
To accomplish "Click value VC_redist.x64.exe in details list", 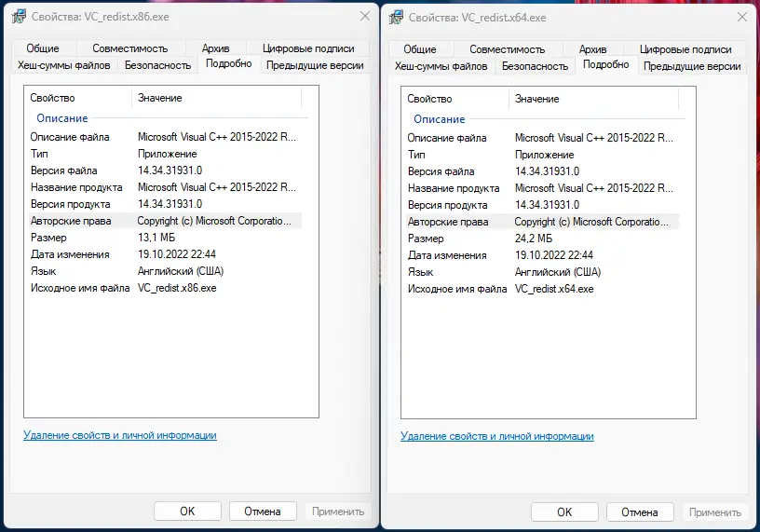I will click(x=554, y=289).
